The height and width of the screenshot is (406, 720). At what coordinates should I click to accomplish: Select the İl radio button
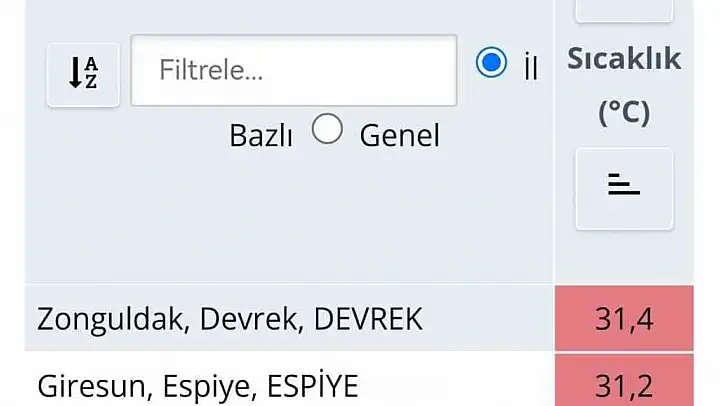point(491,62)
